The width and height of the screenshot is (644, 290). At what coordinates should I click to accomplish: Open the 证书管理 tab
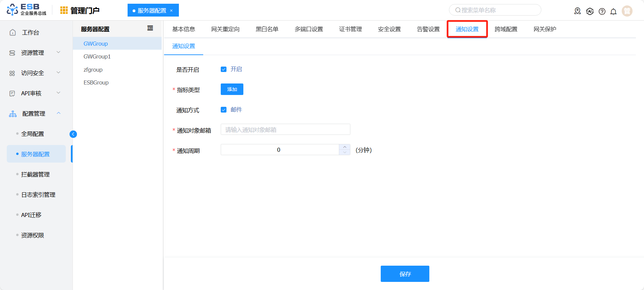click(x=350, y=29)
